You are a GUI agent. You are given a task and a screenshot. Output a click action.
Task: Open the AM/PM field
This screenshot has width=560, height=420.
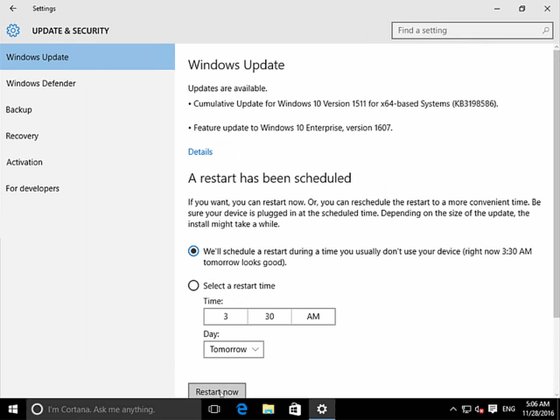click(x=313, y=316)
